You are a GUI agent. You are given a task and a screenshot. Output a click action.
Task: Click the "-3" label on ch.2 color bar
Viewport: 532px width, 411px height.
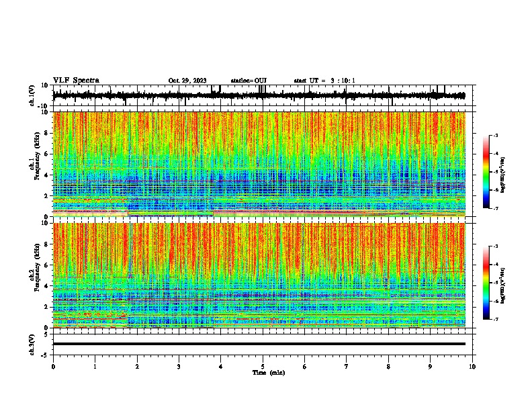coord(495,246)
